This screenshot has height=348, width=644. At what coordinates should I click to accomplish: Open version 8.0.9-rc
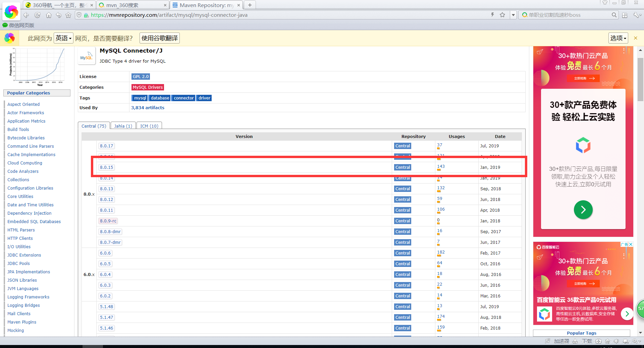point(108,221)
